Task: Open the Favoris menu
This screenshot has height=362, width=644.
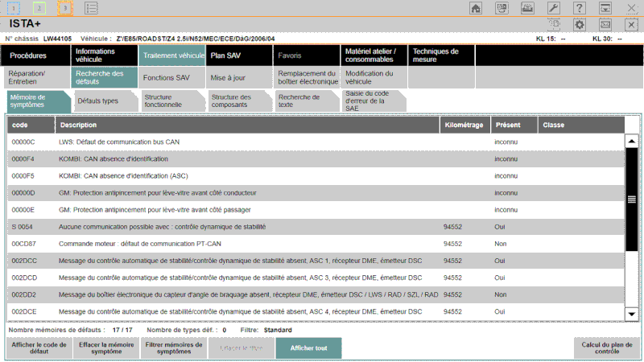Action: (x=307, y=56)
